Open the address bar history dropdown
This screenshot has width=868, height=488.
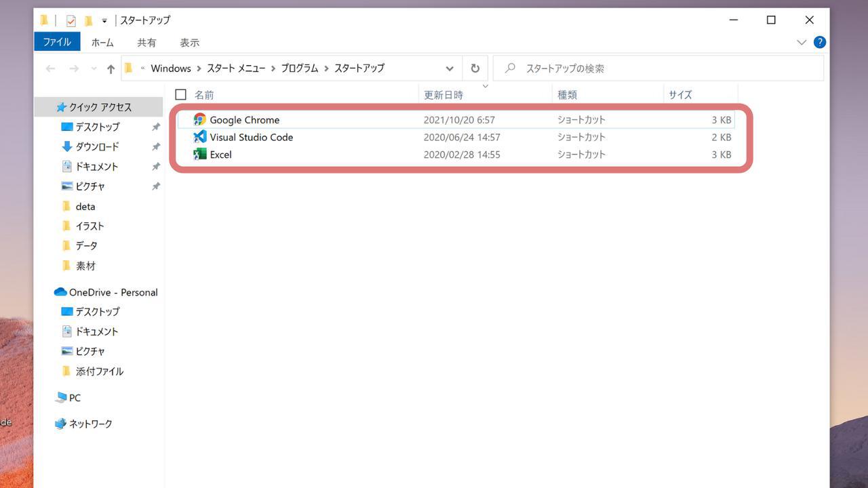(x=450, y=68)
